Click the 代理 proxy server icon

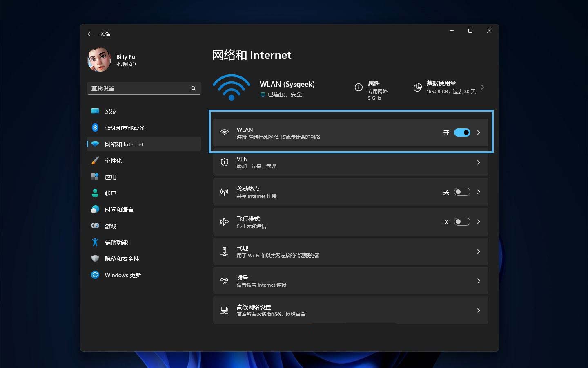(x=224, y=251)
